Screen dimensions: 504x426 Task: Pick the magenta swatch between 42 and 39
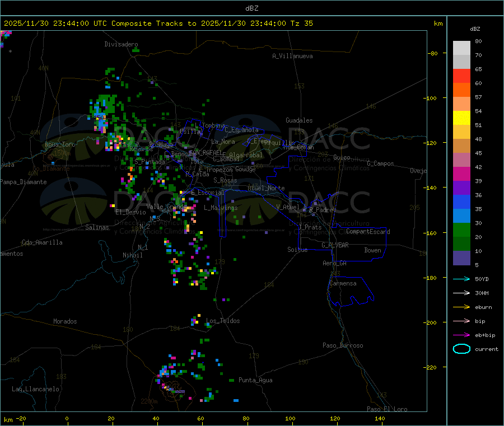(461, 174)
